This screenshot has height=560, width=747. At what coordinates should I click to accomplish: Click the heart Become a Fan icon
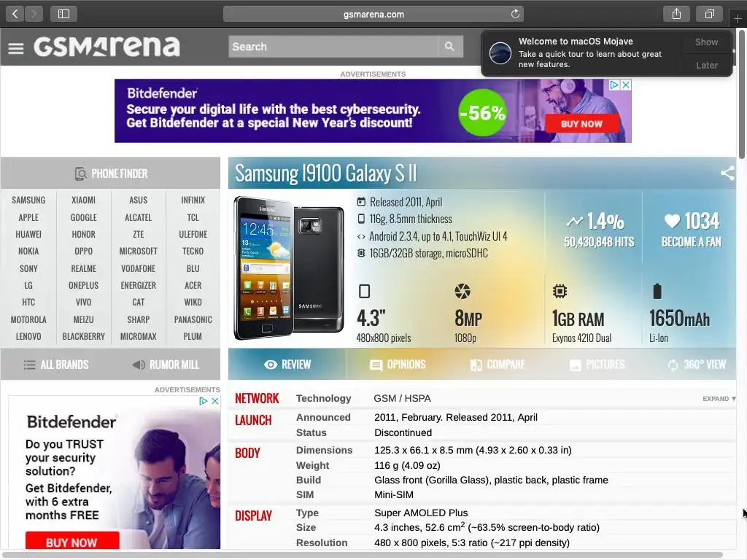(x=672, y=221)
